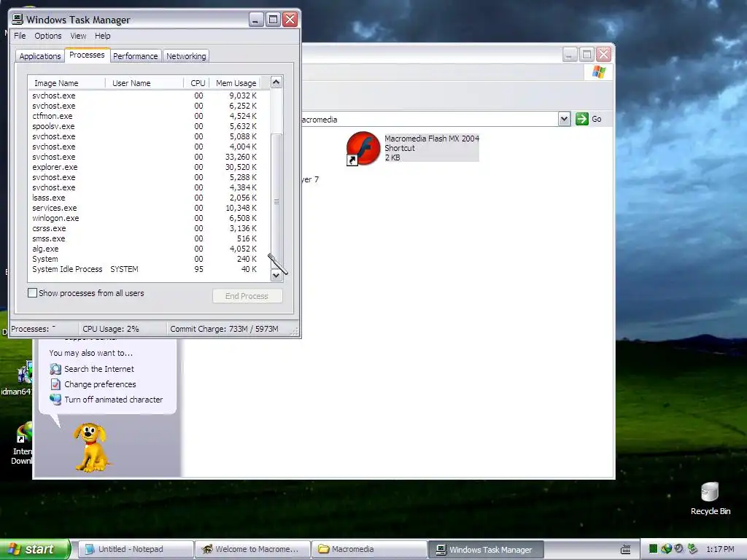Click the End Process button
This screenshot has width=747, height=560.
(x=247, y=296)
